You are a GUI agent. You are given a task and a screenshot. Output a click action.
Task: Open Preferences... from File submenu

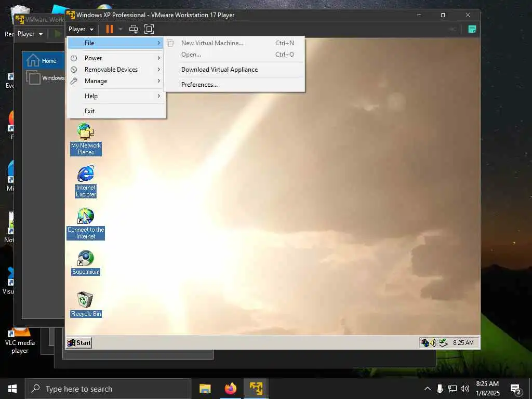click(x=234, y=85)
